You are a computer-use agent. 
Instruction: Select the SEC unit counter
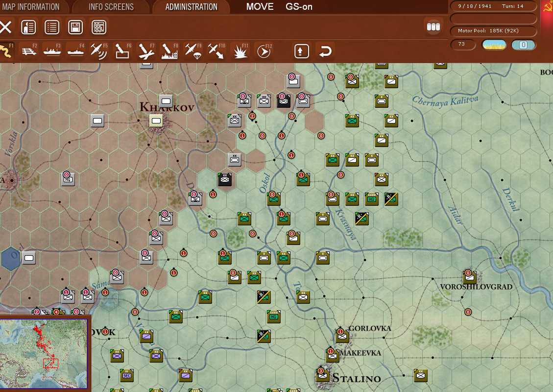126,375
